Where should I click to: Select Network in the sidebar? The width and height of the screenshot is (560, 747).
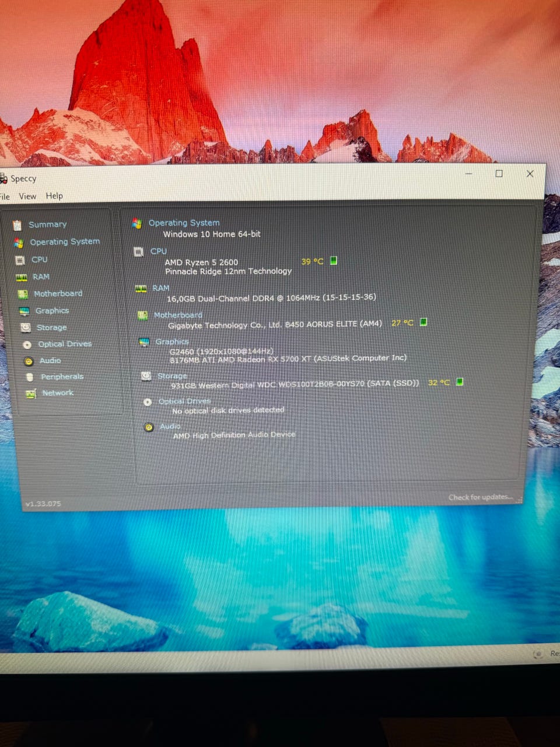(58, 393)
